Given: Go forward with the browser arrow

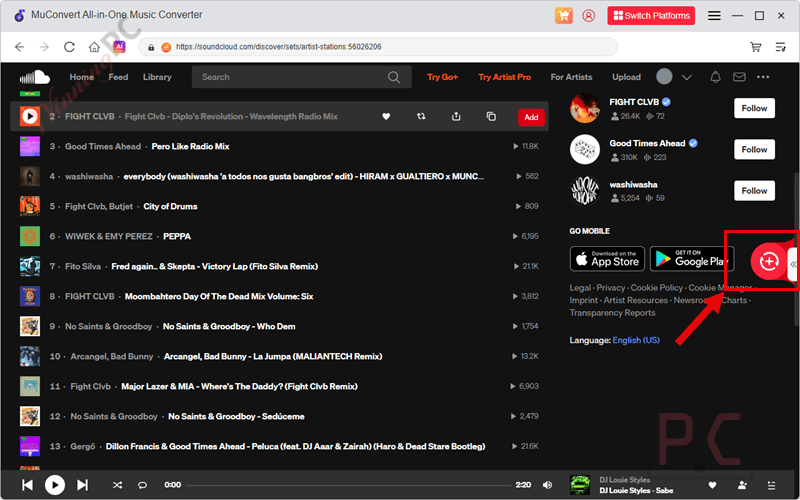Looking at the screenshot, I should pyautogui.click(x=44, y=47).
